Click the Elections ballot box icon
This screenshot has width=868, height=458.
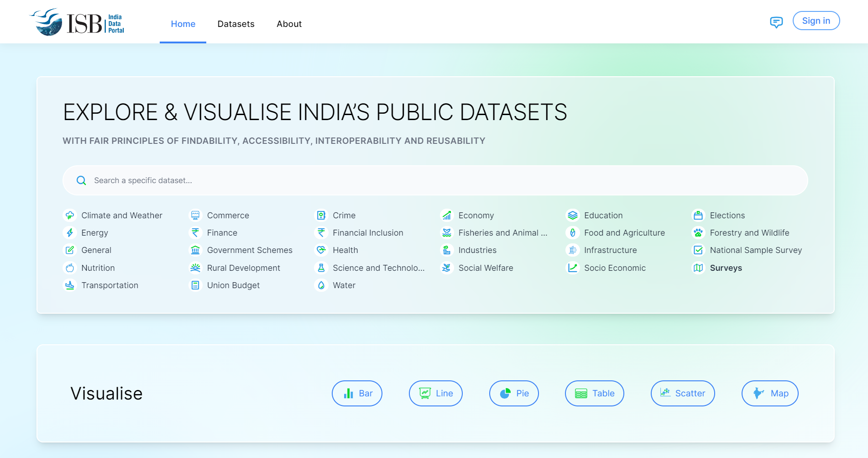(698, 215)
